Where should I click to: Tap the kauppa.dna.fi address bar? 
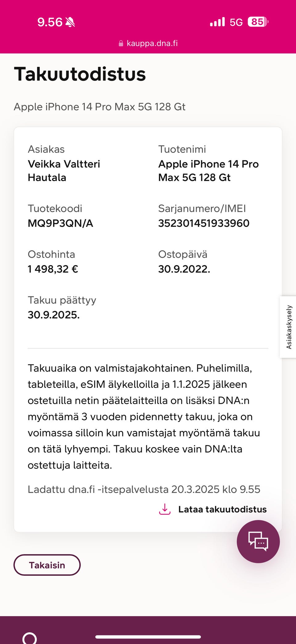(152, 43)
